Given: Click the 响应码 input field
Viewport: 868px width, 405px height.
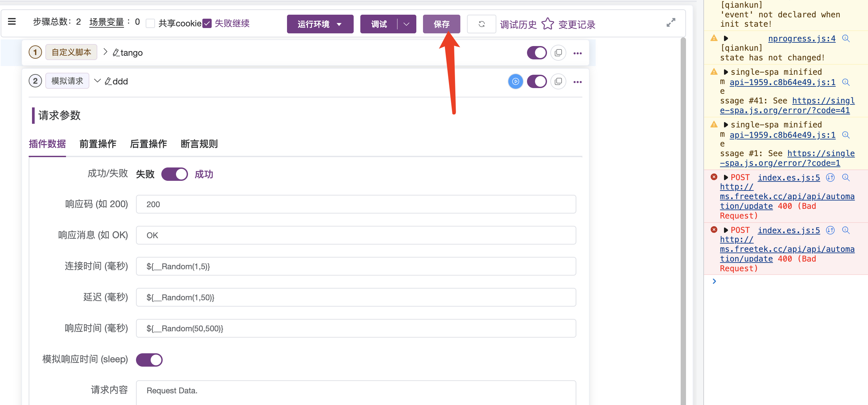Looking at the screenshot, I should (356, 205).
